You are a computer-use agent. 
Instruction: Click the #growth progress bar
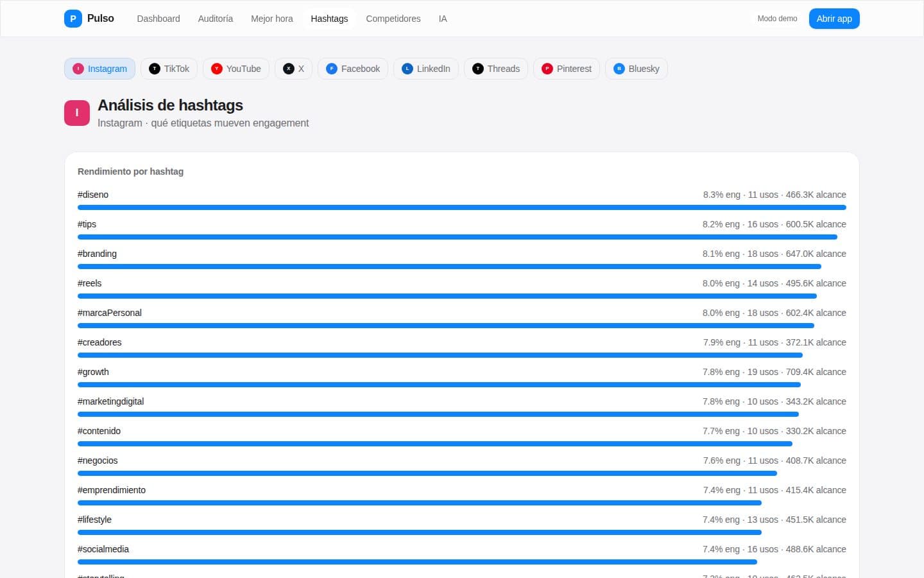tap(439, 385)
